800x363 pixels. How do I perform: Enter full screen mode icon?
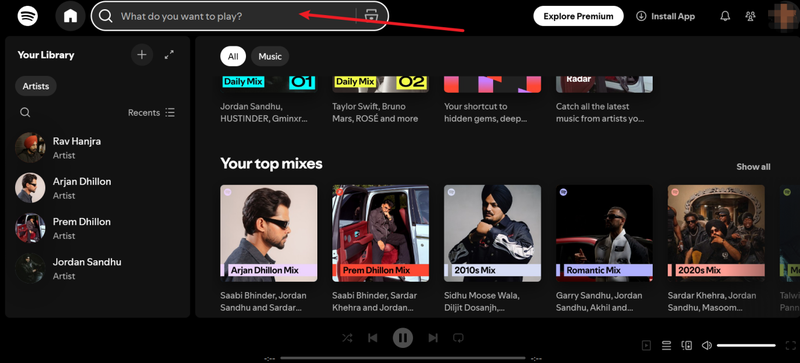tap(791, 346)
